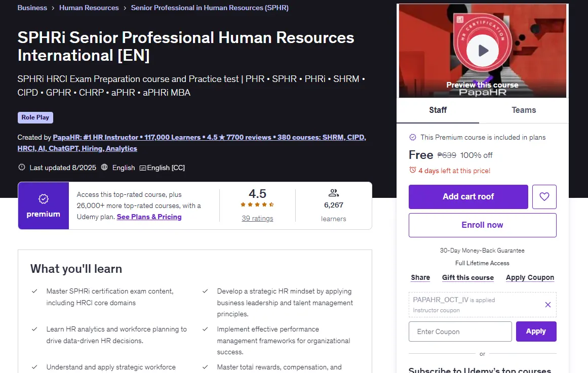588x373 pixels.
Task: Click the course title heading
Action: (186, 47)
